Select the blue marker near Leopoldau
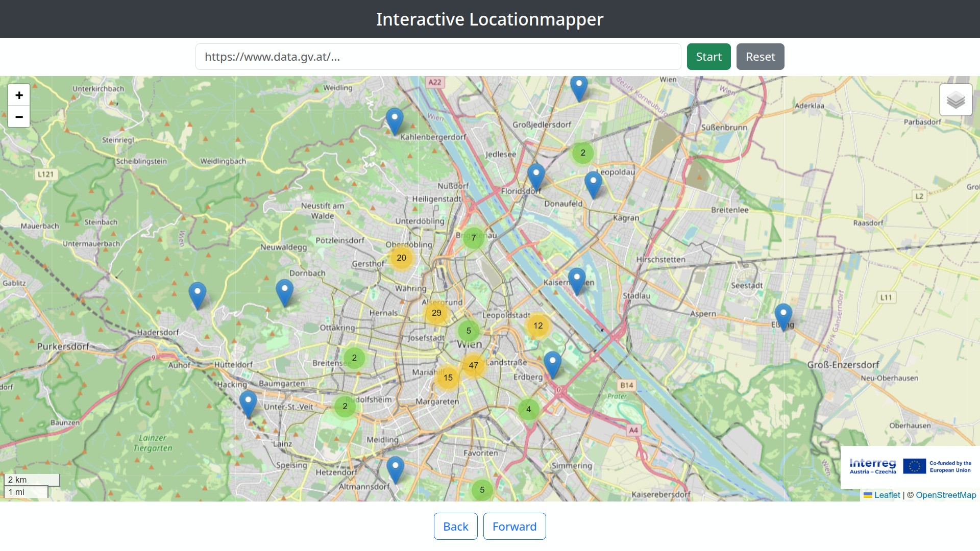 (x=593, y=185)
